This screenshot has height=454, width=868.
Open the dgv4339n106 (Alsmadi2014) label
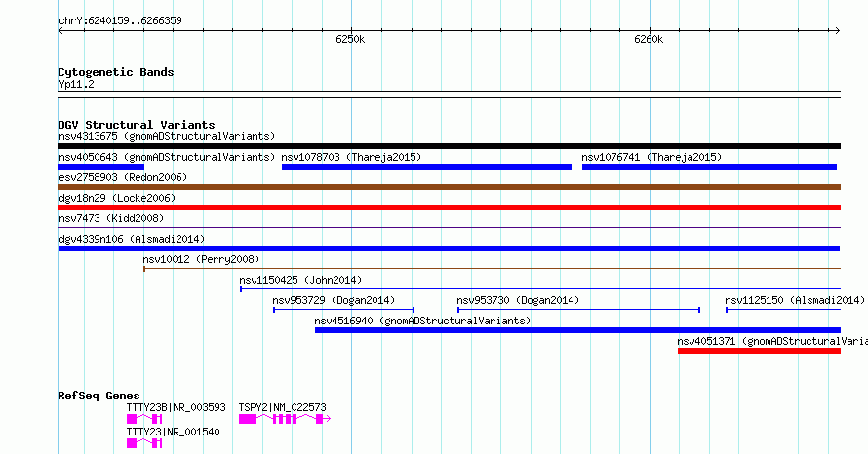132,239
